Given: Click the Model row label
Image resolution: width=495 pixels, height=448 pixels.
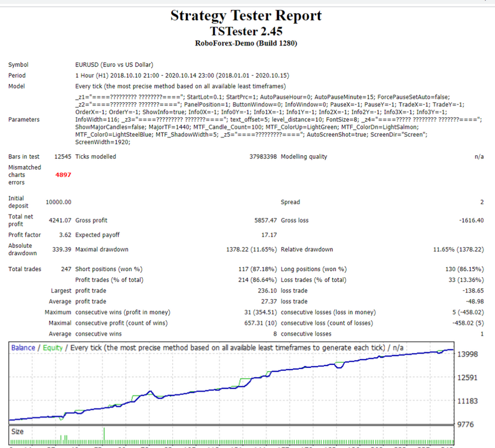Looking at the screenshot, I should pyautogui.click(x=16, y=86).
